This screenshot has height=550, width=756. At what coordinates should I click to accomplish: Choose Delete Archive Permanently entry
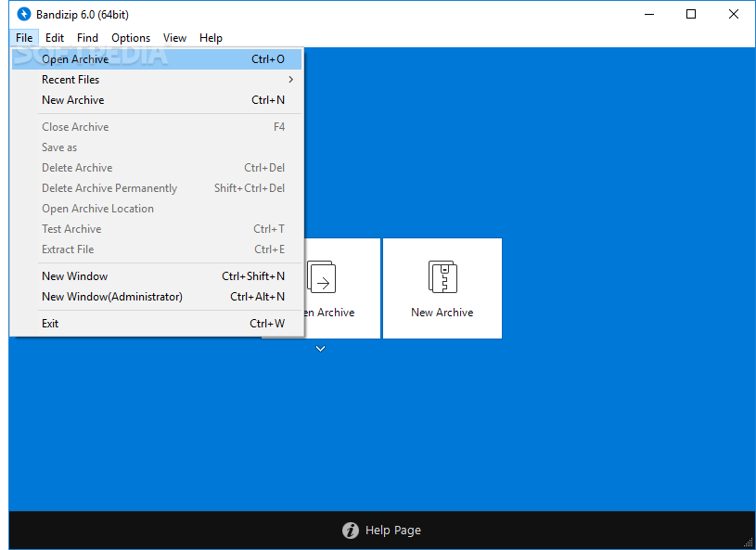(x=157, y=188)
